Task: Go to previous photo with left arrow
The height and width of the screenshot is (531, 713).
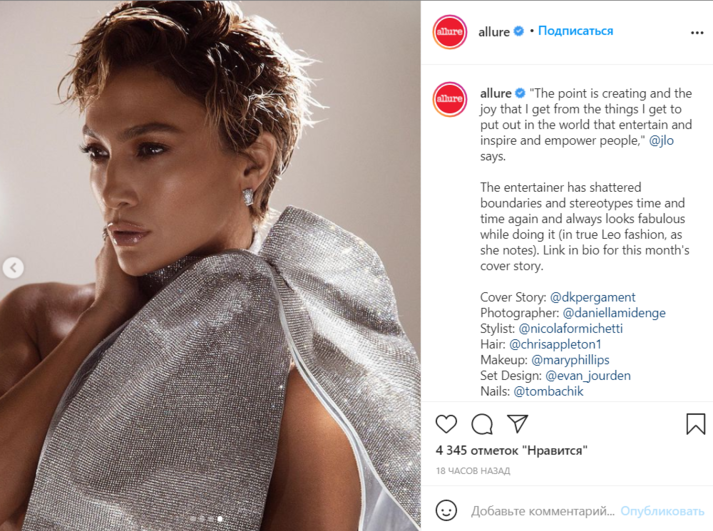Action: 13,268
